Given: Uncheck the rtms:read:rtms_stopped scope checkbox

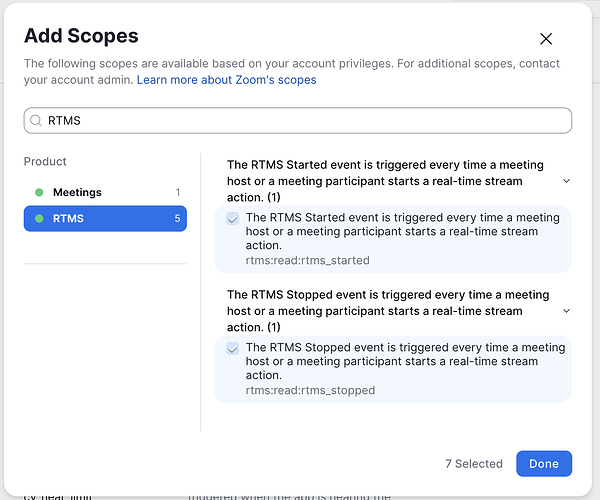Looking at the screenshot, I should click(x=233, y=348).
